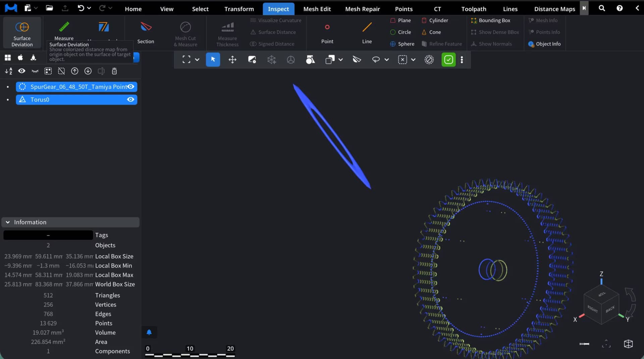Open the Toolpath tab
This screenshot has height=359, width=644.
click(x=474, y=9)
